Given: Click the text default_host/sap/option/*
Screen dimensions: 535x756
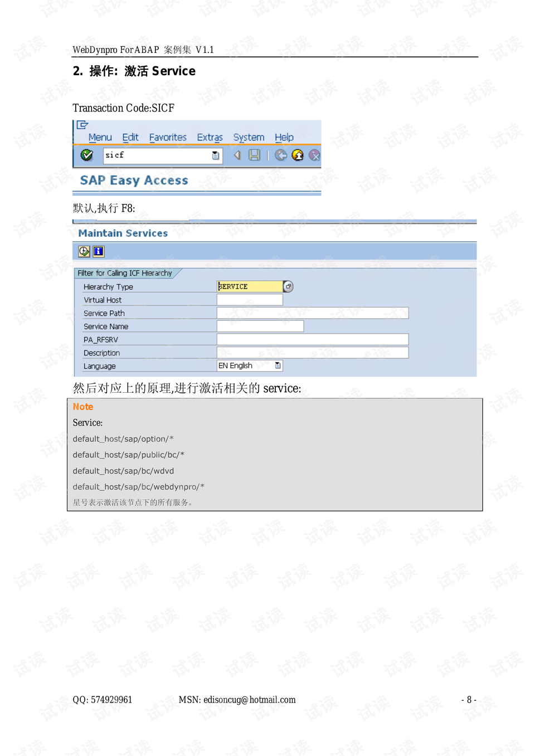Looking at the screenshot, I should (123, 439).
